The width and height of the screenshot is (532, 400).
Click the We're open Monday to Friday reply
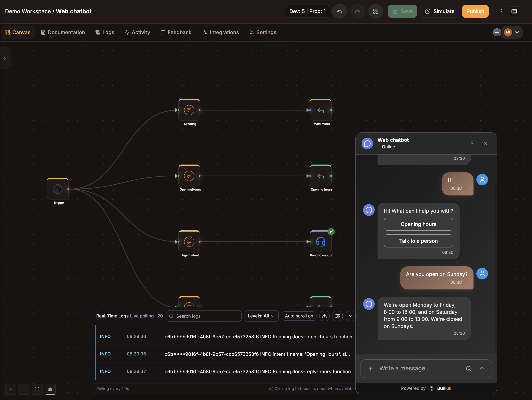424,318
